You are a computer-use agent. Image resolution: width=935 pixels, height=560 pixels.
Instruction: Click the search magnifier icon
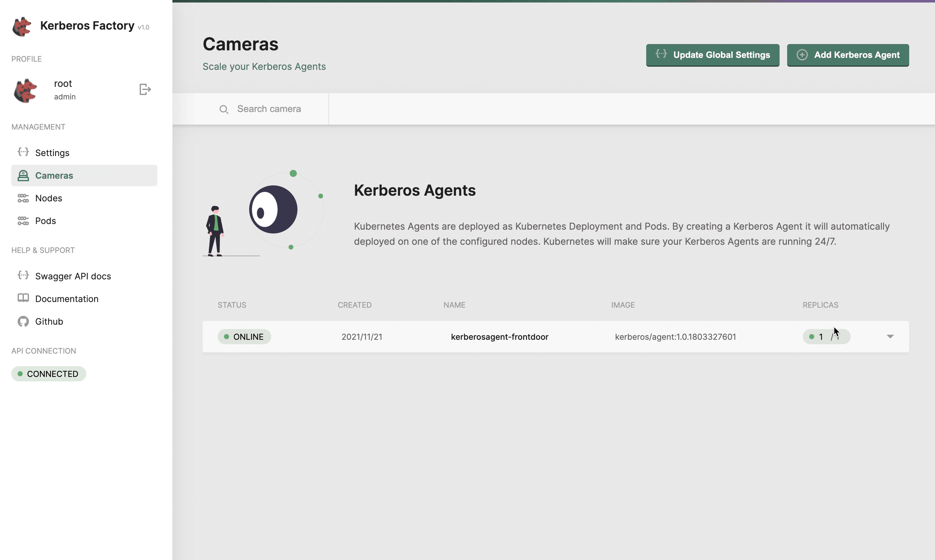pyautogui.click(x=224, y=109)
